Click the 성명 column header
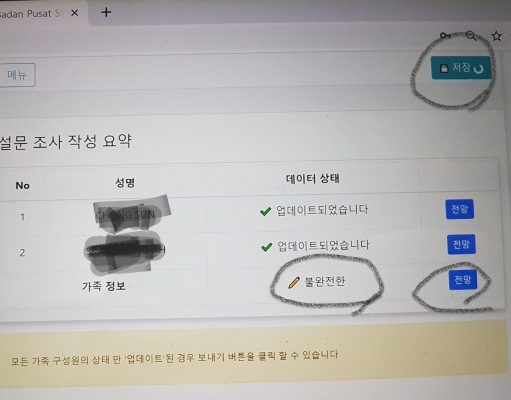The image size is (511, 400). point(125,182)
